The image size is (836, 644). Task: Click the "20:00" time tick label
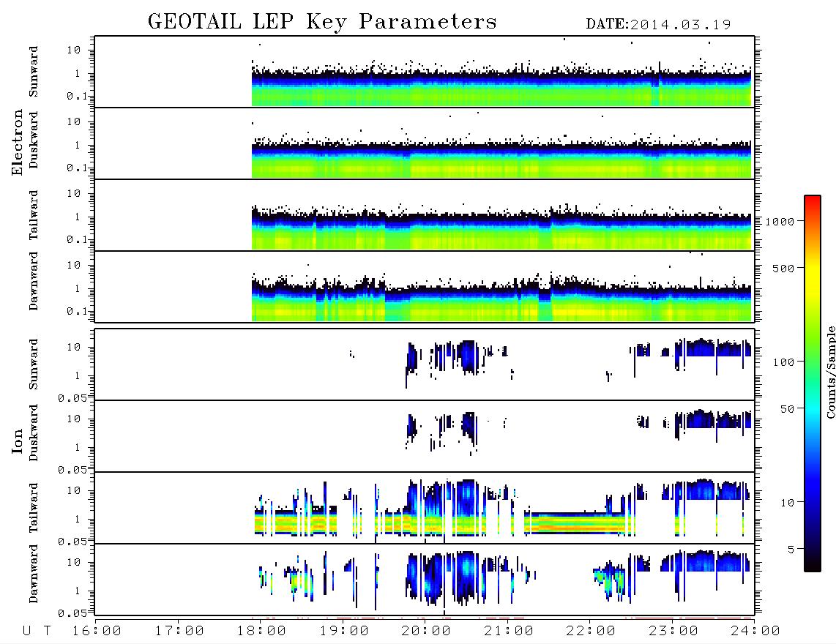[x=426, y=631]
